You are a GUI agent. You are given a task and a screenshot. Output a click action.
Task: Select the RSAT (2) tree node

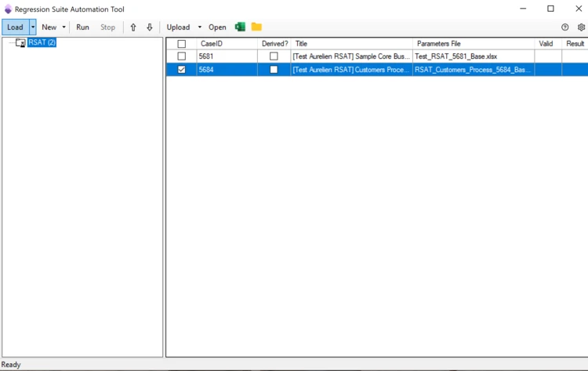(42, 43)
